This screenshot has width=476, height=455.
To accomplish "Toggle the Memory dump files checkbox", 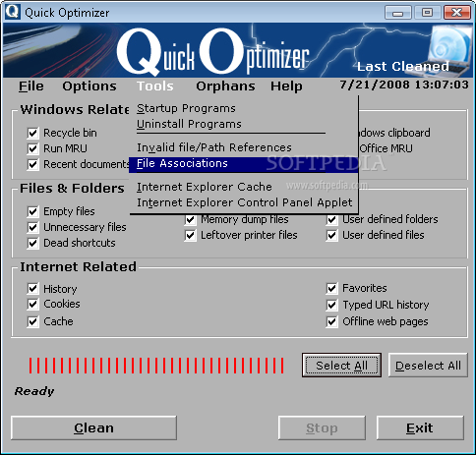I will (191, 219).
